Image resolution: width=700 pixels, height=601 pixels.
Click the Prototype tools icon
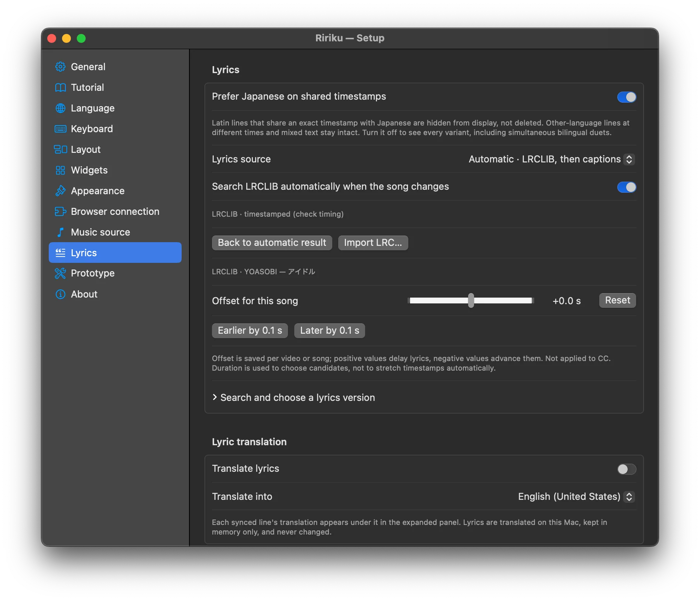tap(60, 273)
